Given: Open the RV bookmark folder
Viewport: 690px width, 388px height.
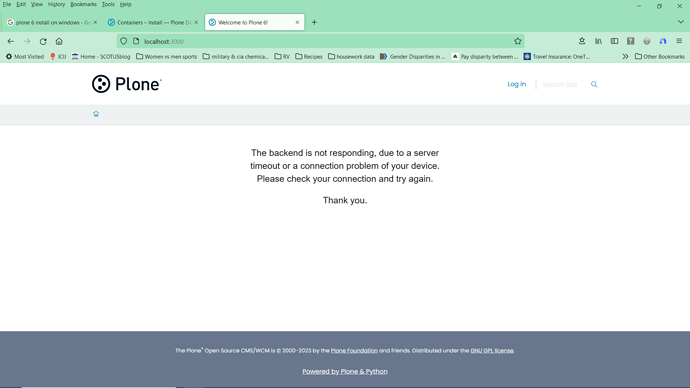Looking at the screenshot, I should tap(282, 56).
